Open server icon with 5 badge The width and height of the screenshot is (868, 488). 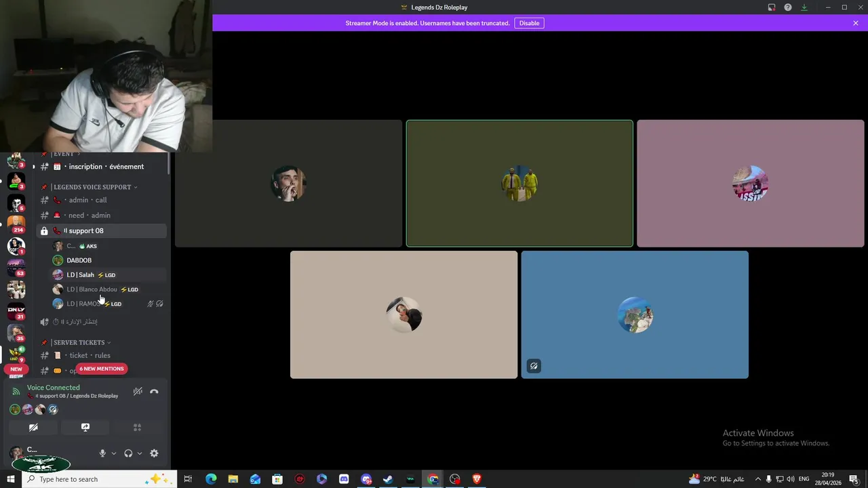16,202
